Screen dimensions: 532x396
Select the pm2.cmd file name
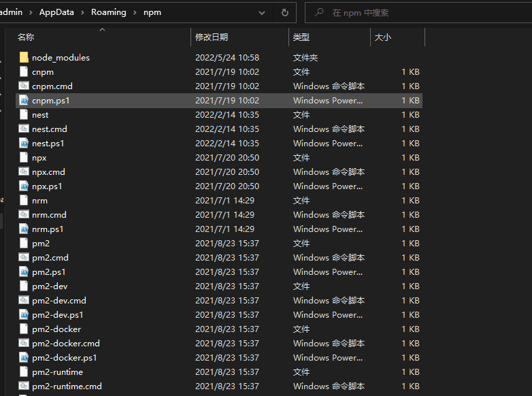50,258
